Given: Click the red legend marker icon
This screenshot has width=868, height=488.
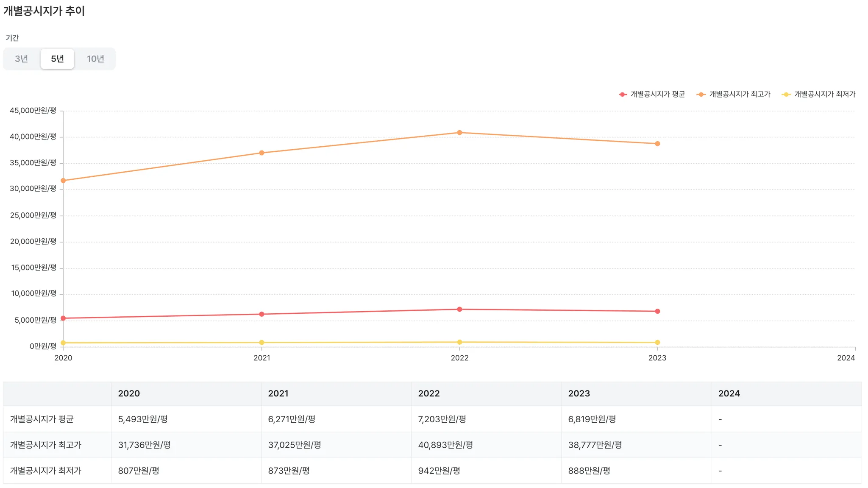Looking at the screenshot, I should pos(623,95).
